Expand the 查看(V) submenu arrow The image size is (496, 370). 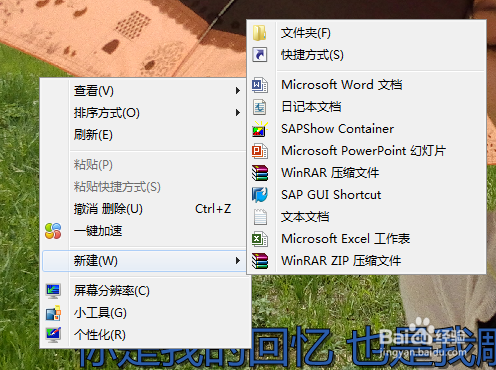click(x=238, y=91)
